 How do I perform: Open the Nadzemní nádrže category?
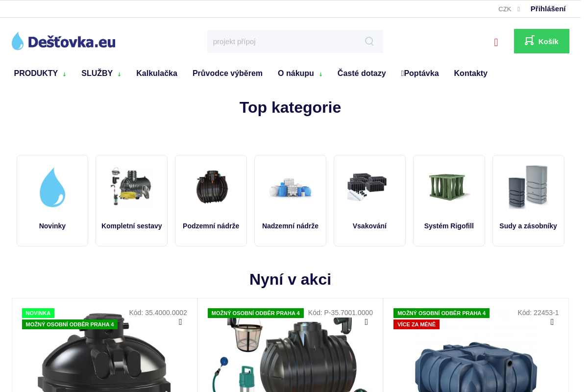(290, 200)
